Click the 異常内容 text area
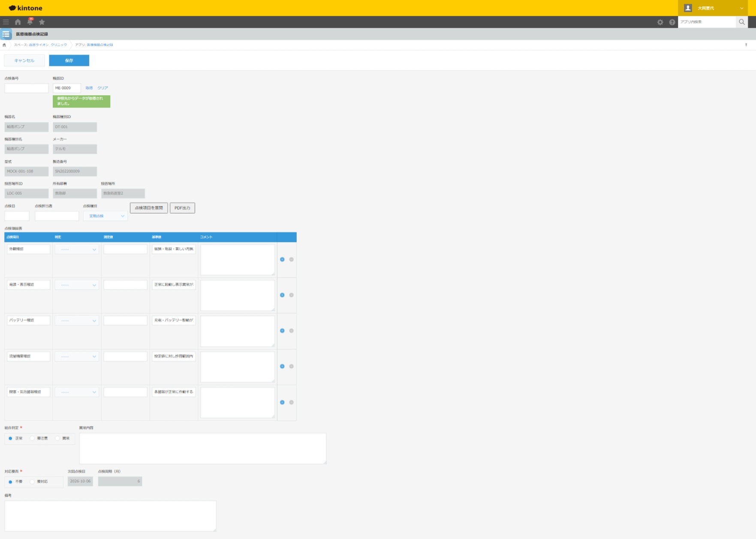Image resolution: width=756 pixels, height=539 pixels. (x=203, y=448)
